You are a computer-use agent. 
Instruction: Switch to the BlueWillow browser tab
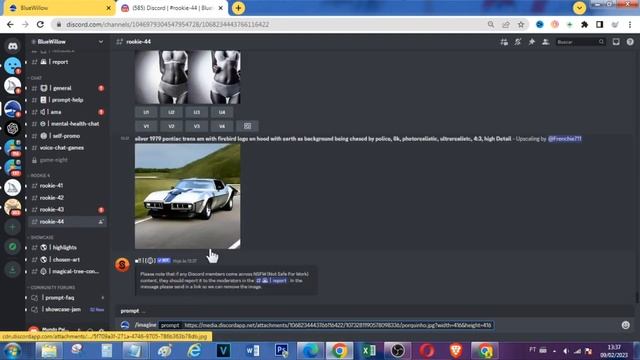pyautogui.click(x=58, y=8)
